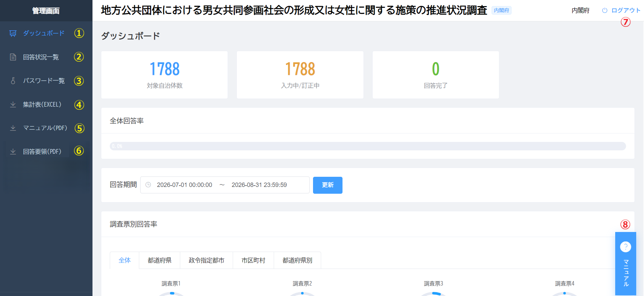Click the 調査票1 chart label
This screenshot has width=644, height=296.
(171, 283)
